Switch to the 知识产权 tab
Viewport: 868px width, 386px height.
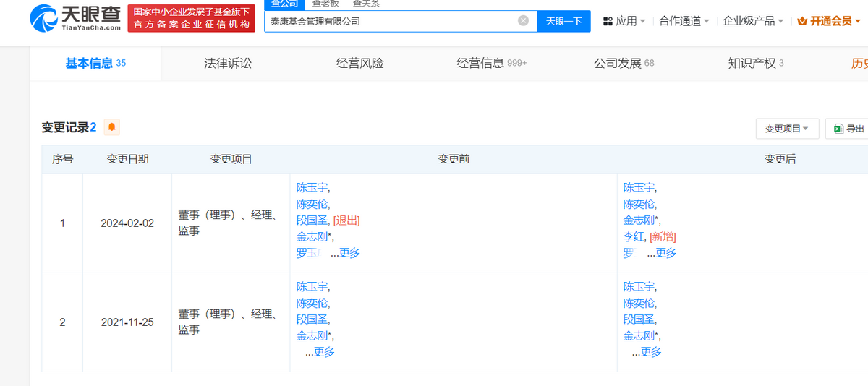point(756,64)
